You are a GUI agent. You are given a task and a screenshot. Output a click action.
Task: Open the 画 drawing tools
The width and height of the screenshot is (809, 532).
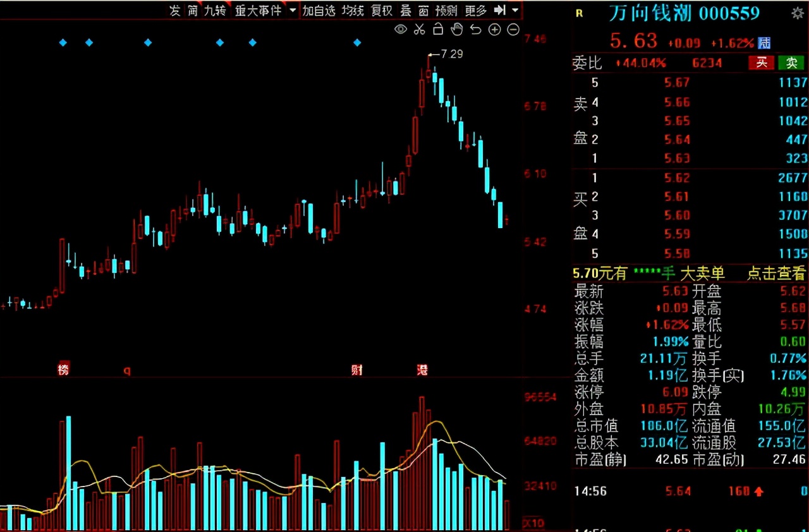click(423, 10)
